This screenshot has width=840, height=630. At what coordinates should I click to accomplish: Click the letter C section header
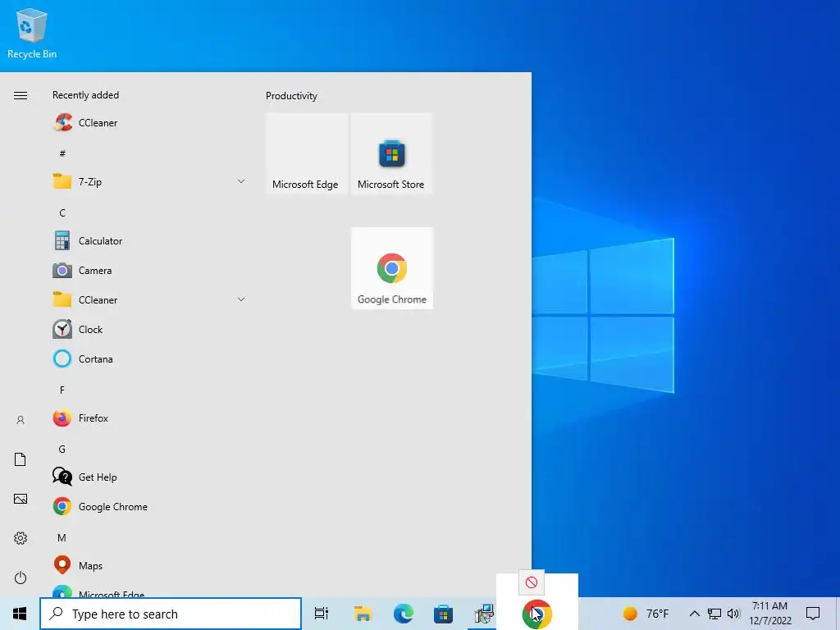point(62,212)
